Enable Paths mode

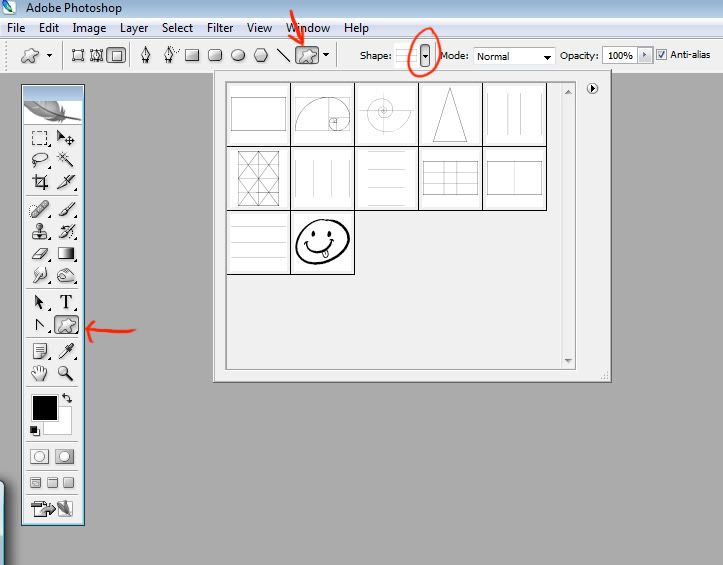(96, 56)
